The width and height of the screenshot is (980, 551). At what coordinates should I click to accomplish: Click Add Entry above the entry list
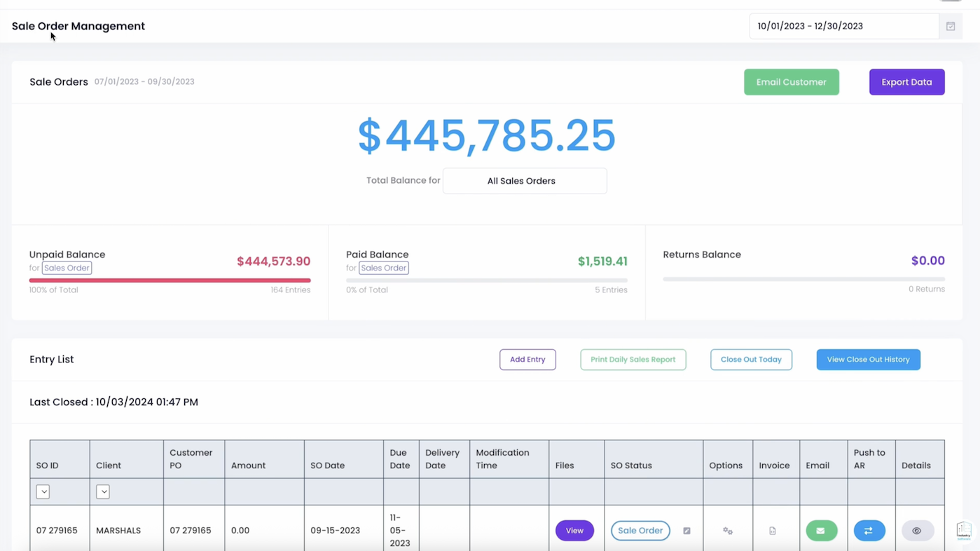pos(527,359)
